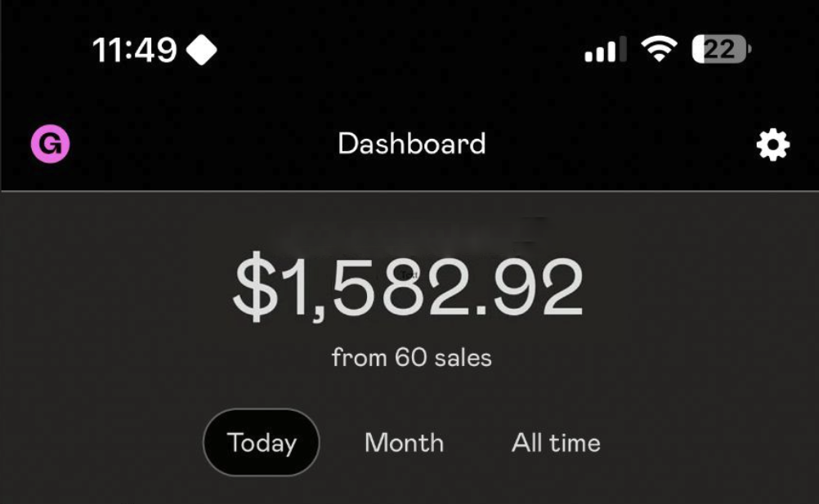The width and height of the screenshot is (819, 504).
Task: Click the number 60 in sales count
Action: pos(411,357)
